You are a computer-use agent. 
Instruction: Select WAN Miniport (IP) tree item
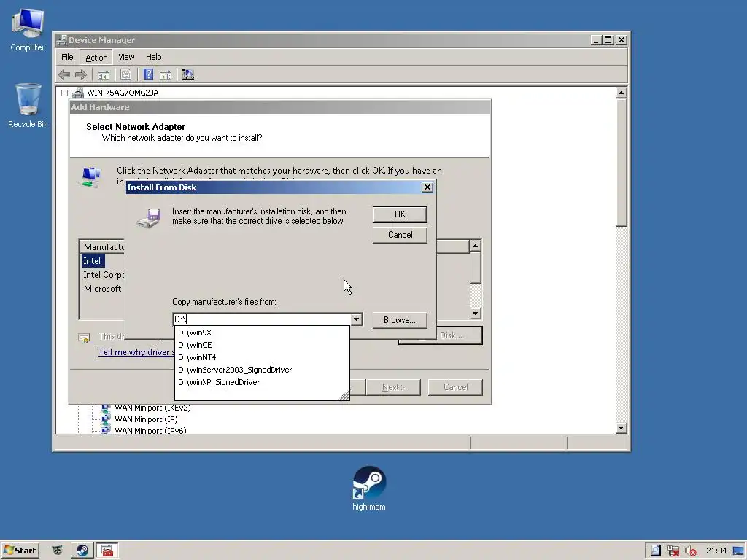tap(146, 419)
